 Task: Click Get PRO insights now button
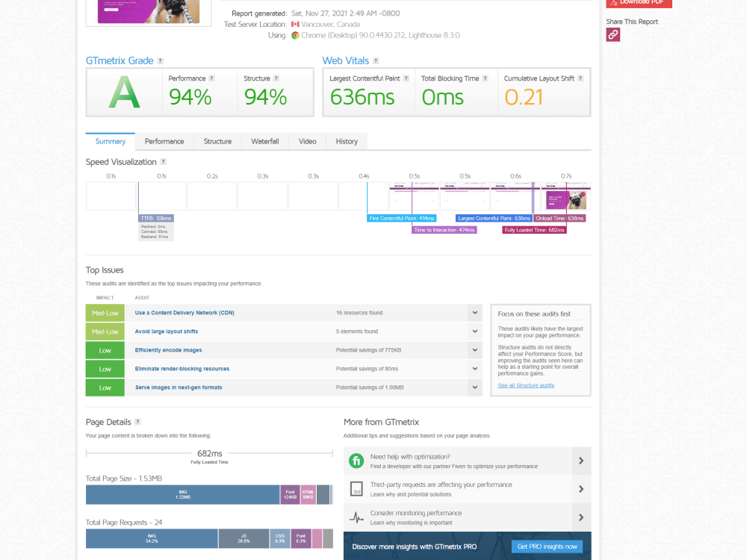[x=547, y=547]
